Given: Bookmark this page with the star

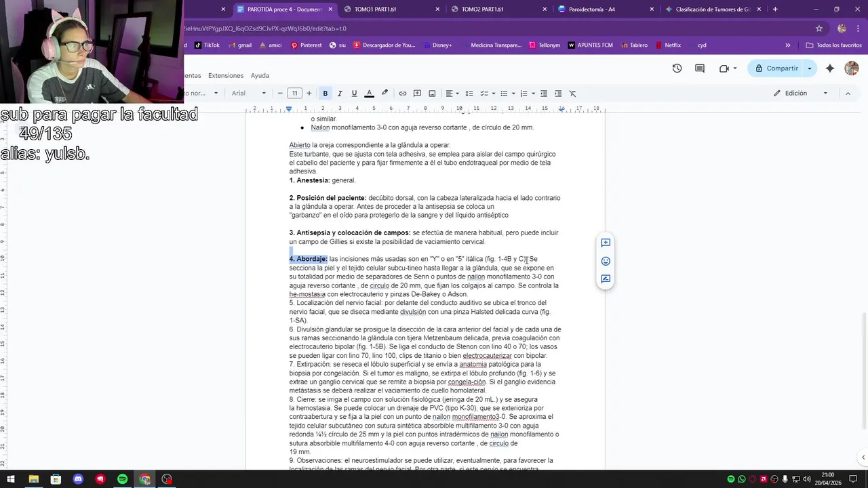Looking at the screenshot, I should [819, 28].
